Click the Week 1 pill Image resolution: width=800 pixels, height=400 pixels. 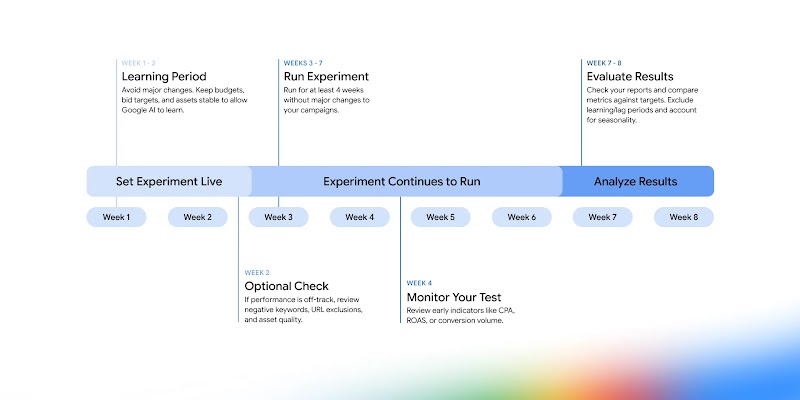116,217
